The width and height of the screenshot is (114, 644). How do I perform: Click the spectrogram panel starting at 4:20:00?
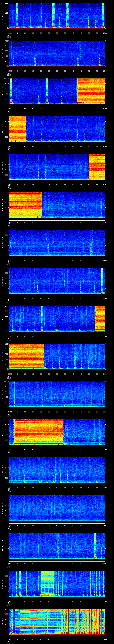coord(57,243)
